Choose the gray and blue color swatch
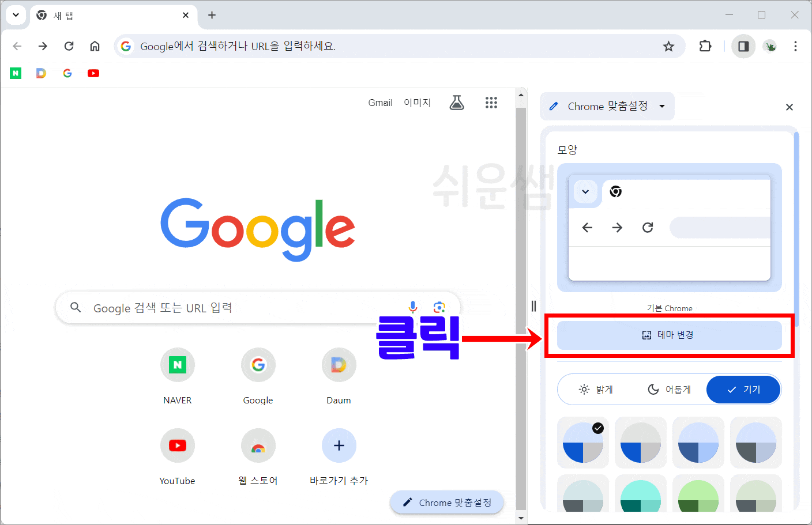Viewport: 812px width, 525px height. tap(641, 443)
